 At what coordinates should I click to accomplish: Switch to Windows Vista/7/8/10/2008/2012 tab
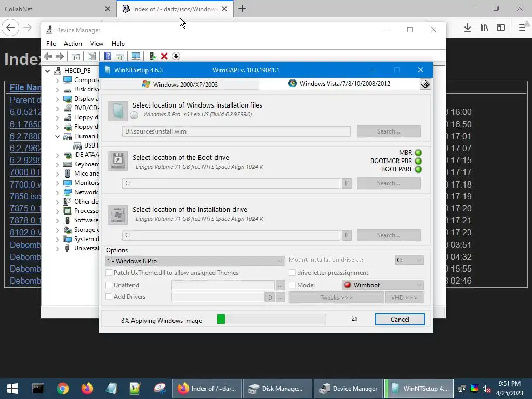(x=339, y=84)
